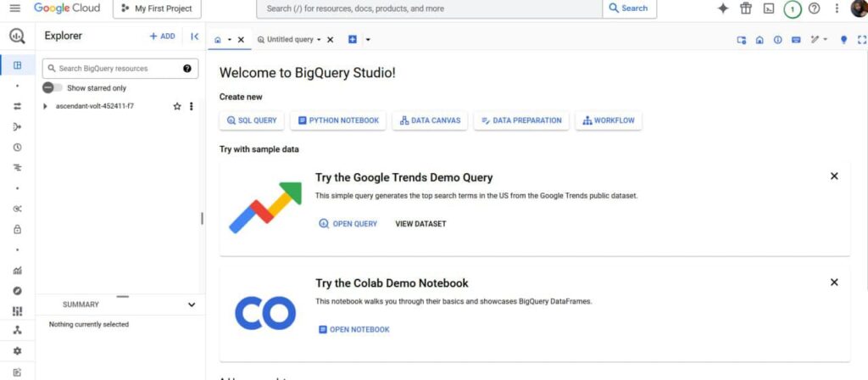Open the release notes icon at sidebar bottom

pos(17,372)
